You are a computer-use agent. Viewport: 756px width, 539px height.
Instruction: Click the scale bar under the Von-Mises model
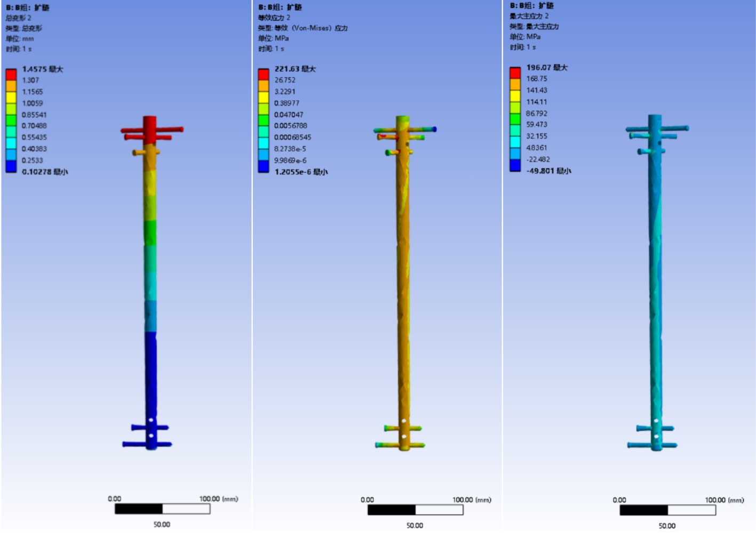(415, 510)
